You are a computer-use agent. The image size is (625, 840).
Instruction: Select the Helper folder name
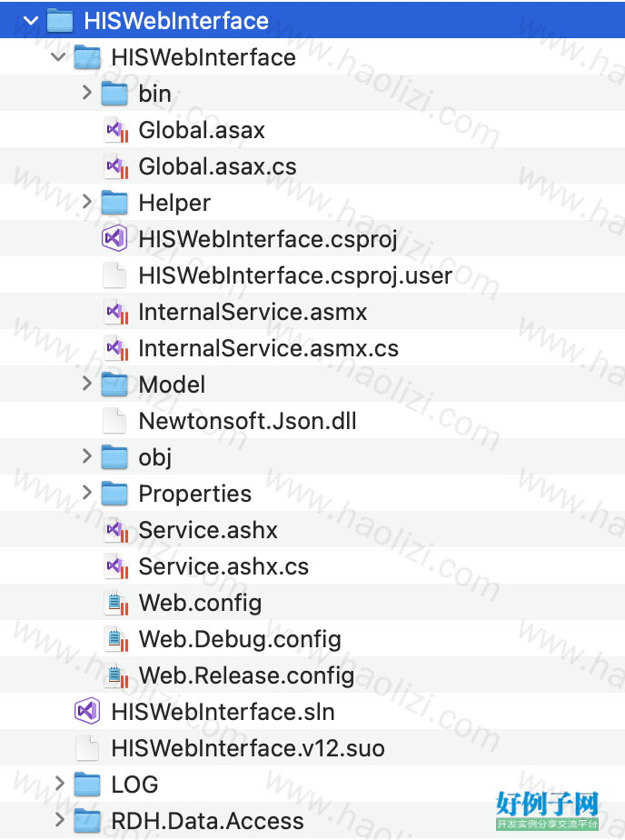pyautogui.click(x=174, y=203)
